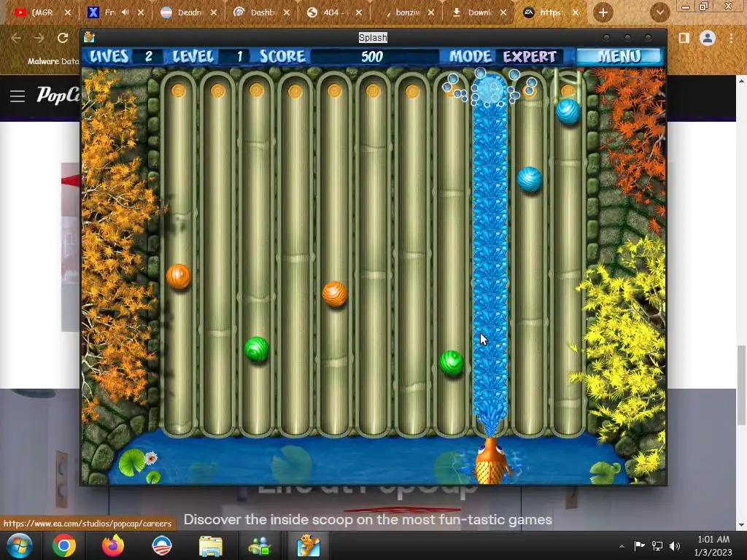Click the orange koi fish at the bottom
This screenshot has height=560, width=747.
pos(490,461)
